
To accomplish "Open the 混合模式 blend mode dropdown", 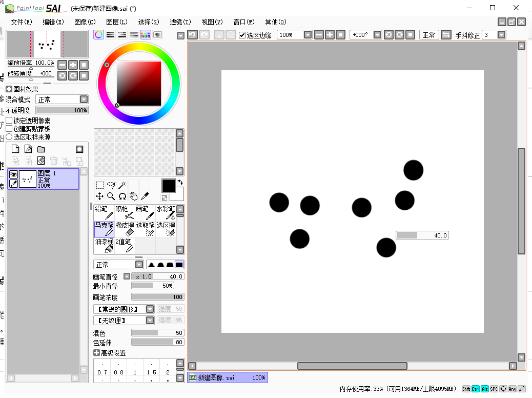I will tap(84, 99).
